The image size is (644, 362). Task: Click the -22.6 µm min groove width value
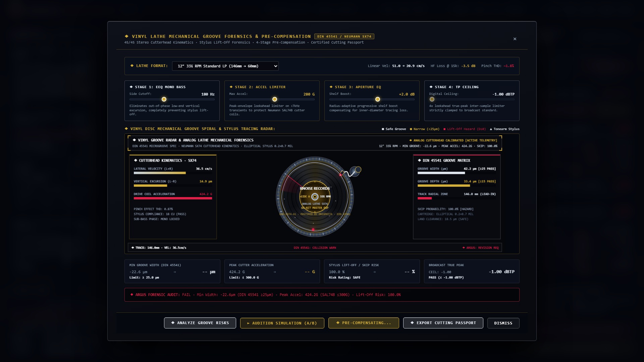pos(138,272)
